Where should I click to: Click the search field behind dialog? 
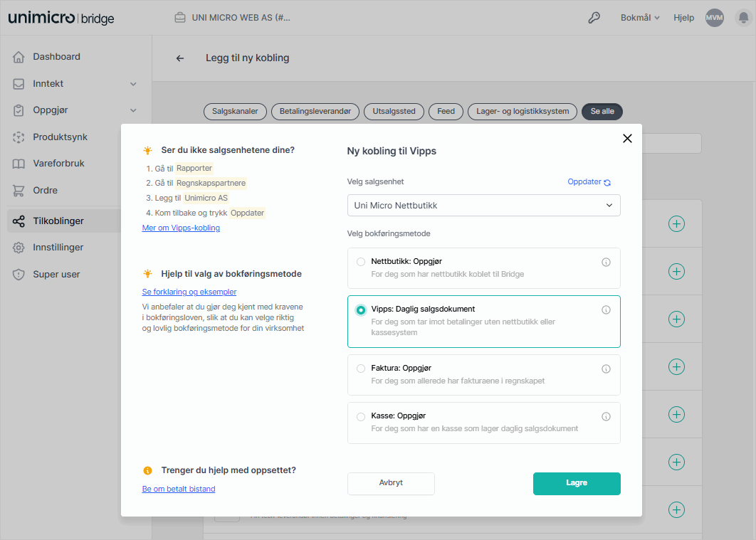tap(671, 144)
